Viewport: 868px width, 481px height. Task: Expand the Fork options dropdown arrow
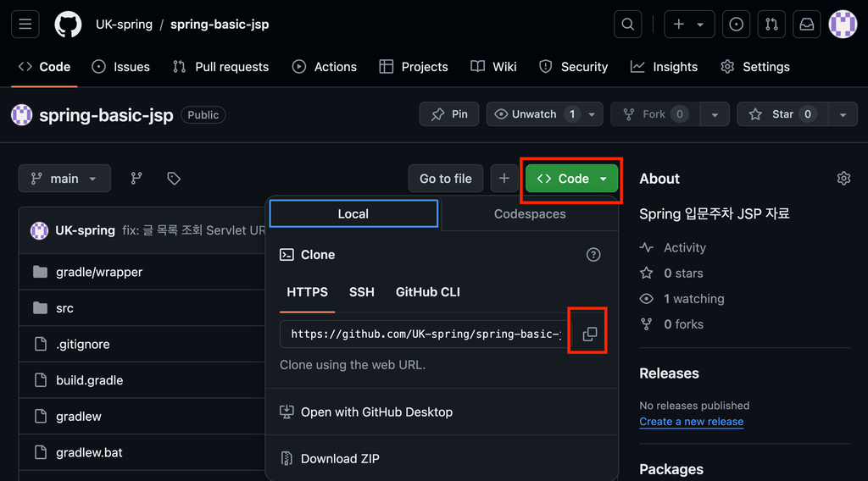coord(715,114)
